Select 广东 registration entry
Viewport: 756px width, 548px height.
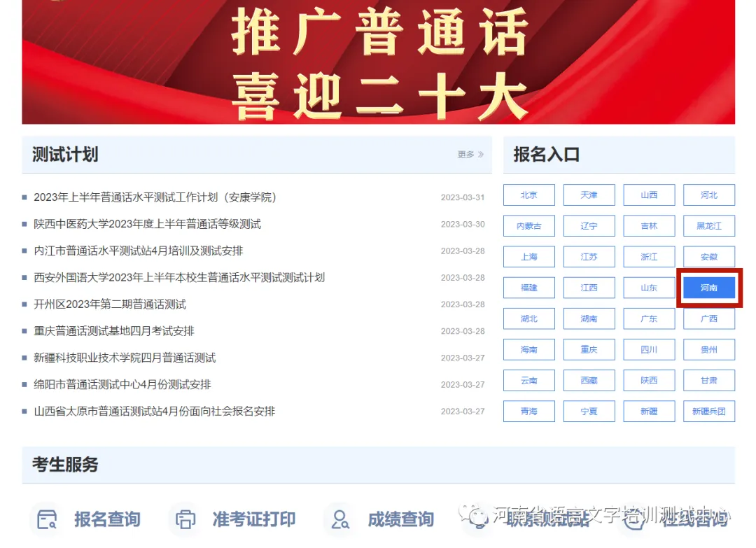click(649, 318)
